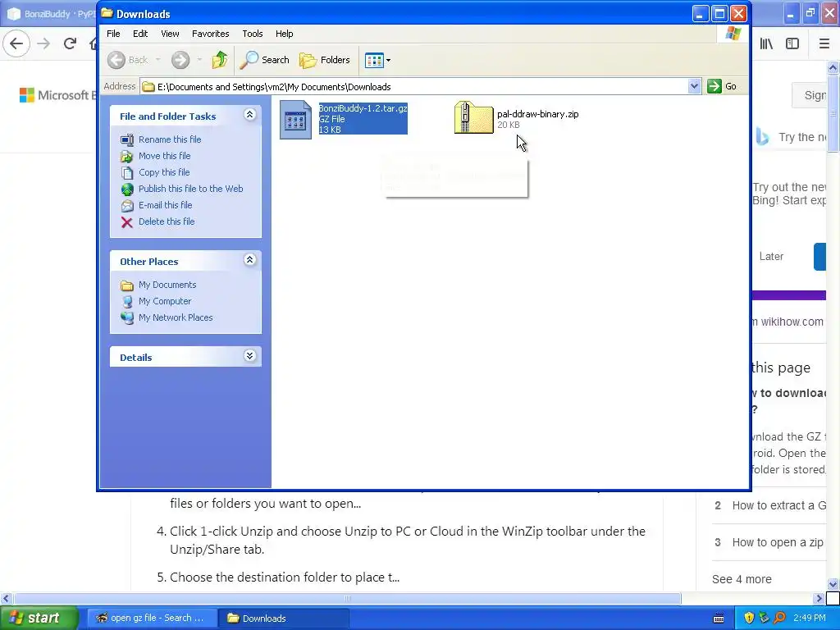Expand the Address bar dropdown
Screen dimensions: 840x630
click(x=694, y=86)
